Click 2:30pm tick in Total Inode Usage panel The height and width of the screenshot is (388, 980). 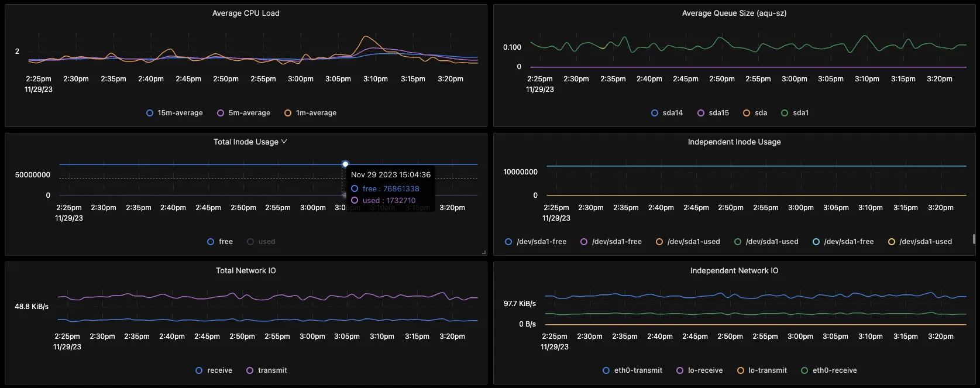pyautogui.click(x=104, y=208)
